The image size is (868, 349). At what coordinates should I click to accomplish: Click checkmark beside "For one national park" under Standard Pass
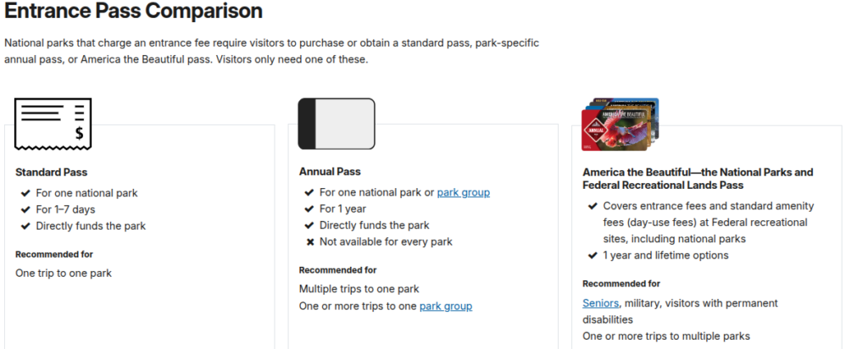[25, 193]
